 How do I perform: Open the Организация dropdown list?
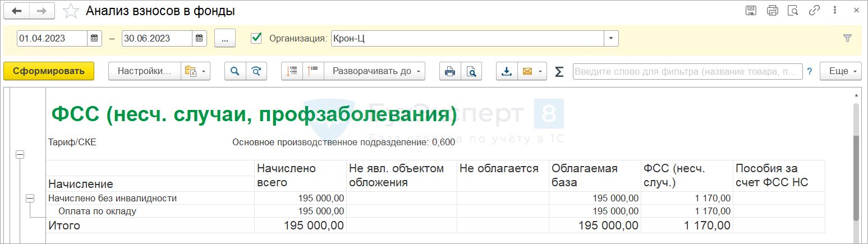tap(611, 38)
